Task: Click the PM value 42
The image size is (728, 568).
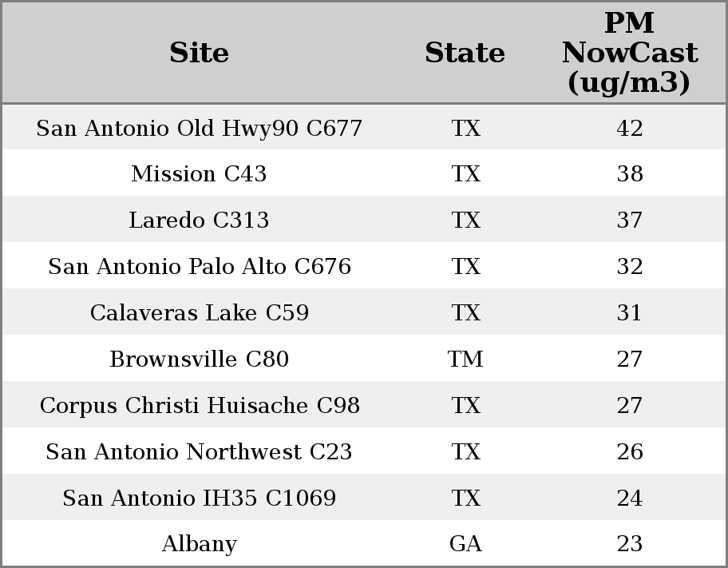Action: tap(630, 128)
